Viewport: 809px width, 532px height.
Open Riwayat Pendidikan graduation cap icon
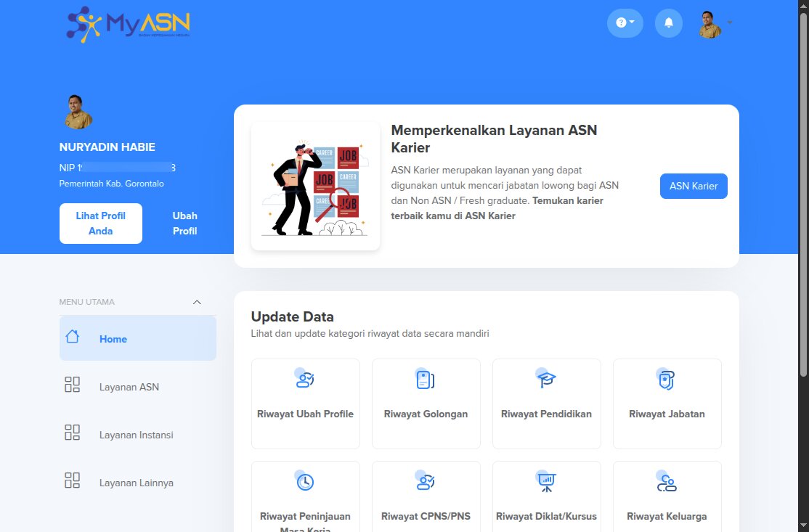(546, 379)
